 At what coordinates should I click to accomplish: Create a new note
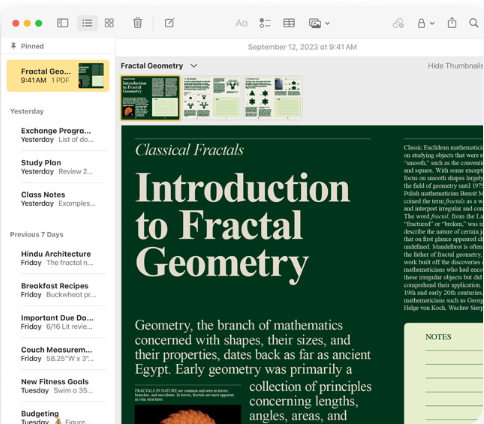point(169,23)
